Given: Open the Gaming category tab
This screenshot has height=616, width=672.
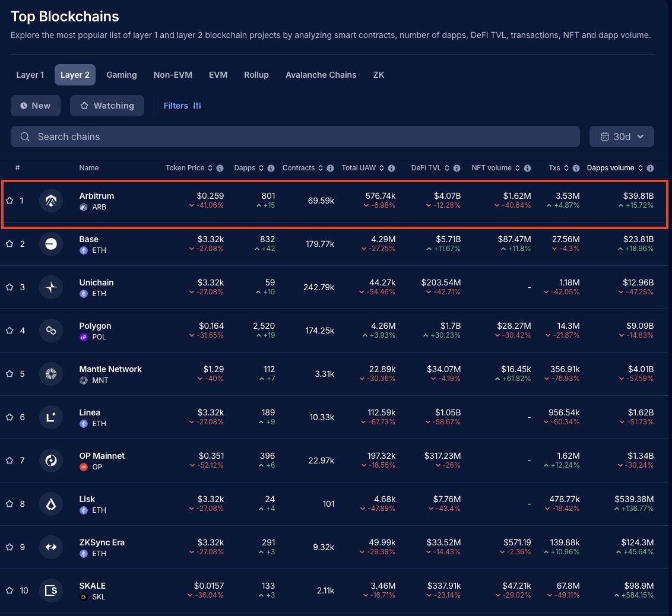Looking at the screenshot, I should (x=121, y=75).
